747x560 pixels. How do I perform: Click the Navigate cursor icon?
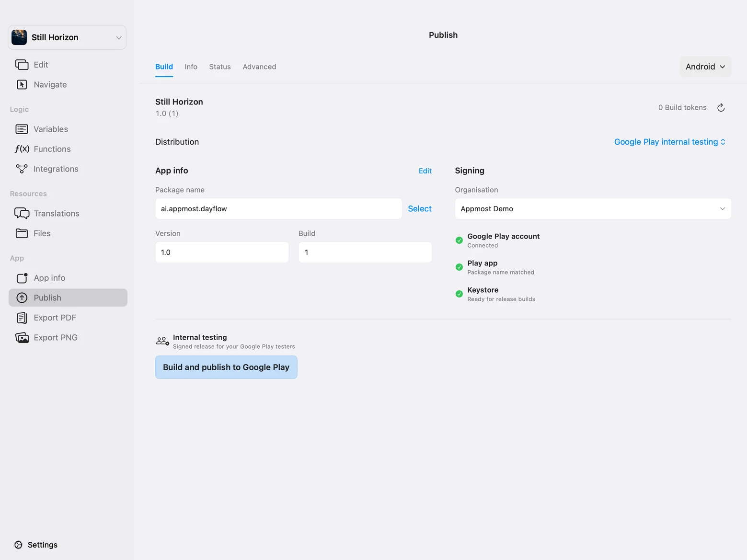click(22, 85)
